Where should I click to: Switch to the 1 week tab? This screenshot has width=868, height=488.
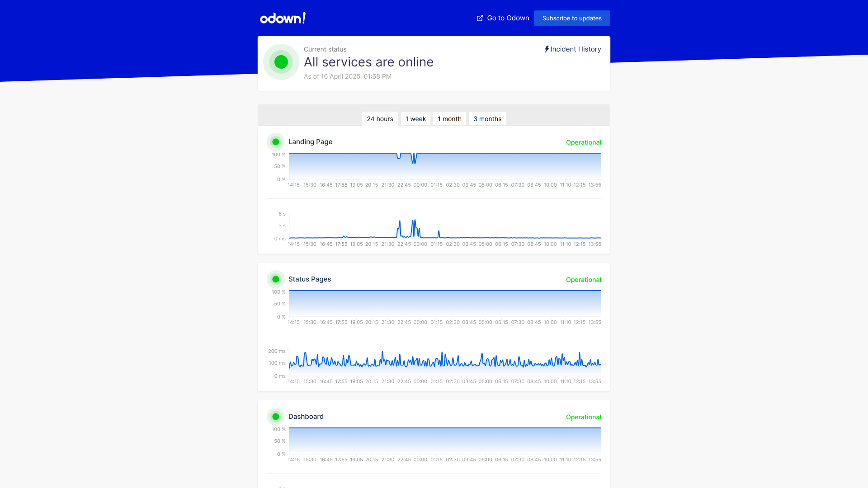[x=415, y=119]
